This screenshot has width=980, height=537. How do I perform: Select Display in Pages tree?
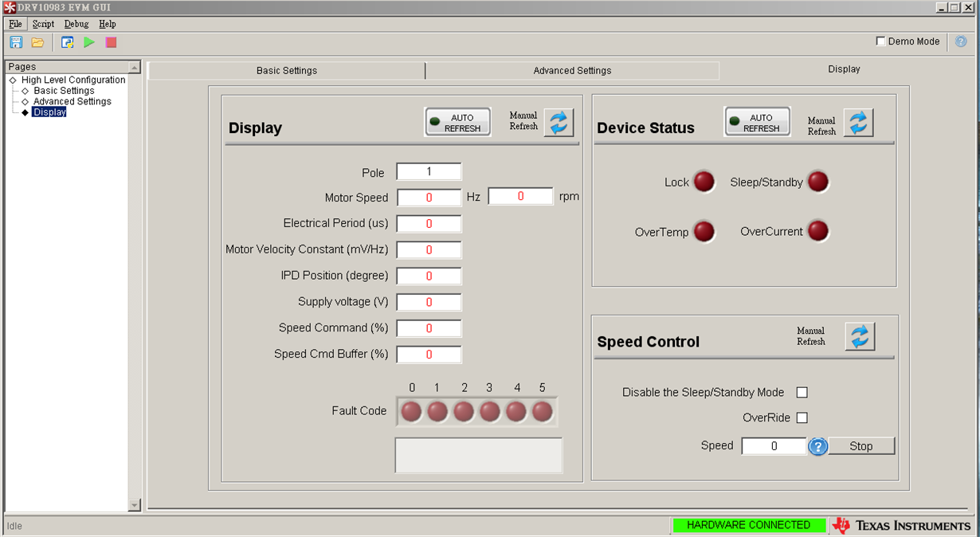point(49,112)
